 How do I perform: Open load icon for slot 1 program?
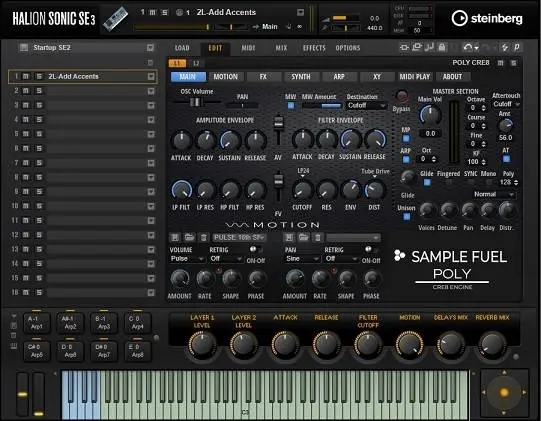pyautogui.click(x=151, y=76)
